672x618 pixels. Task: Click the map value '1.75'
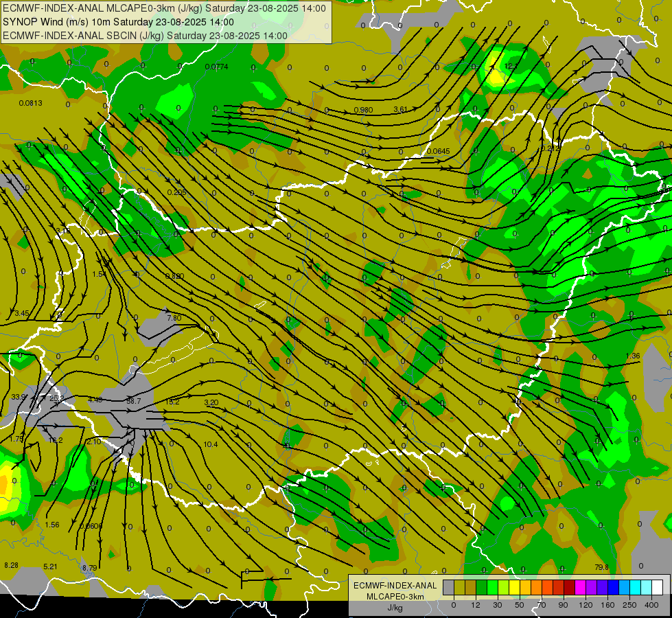16,439
